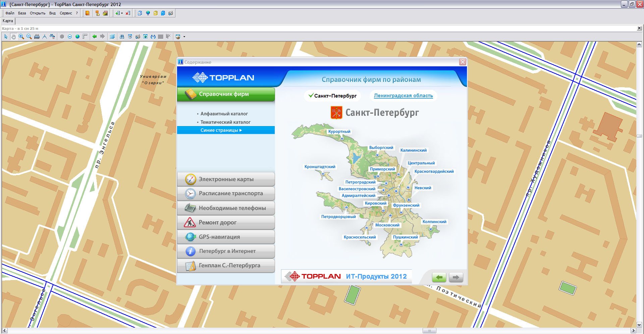
Task: Click the train transport route icon
Action: [37, 37]
